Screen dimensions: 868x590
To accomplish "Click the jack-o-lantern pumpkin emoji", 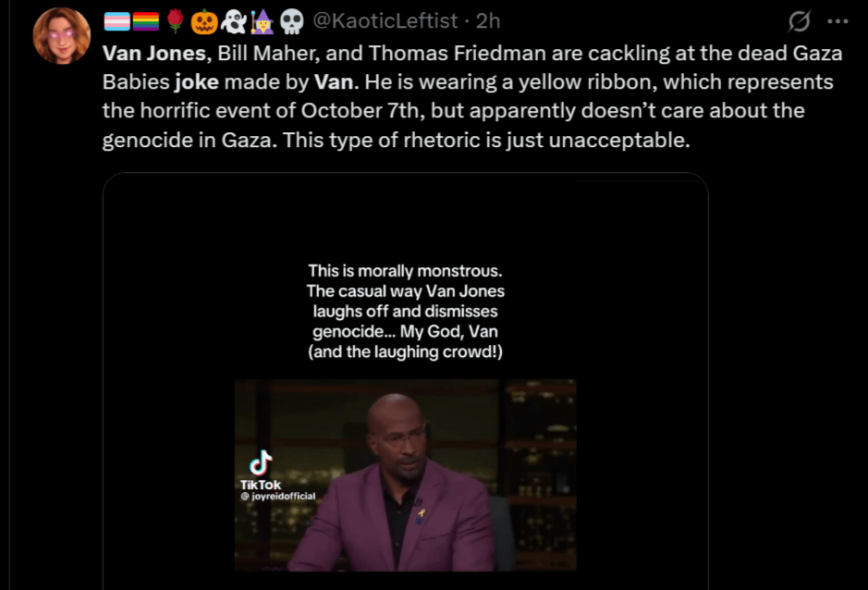I will (203, 21).
